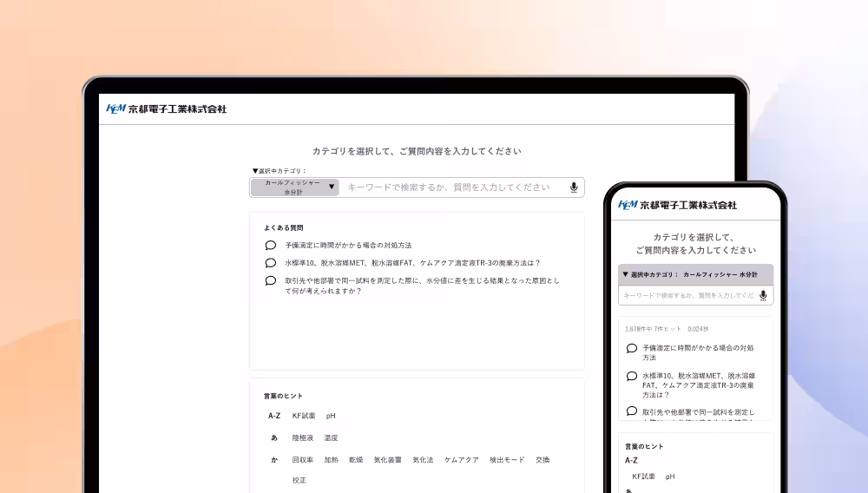Open the 取引先や他部署で同一試料 question on laptop
868x493 pixels.
click(423, 286)
